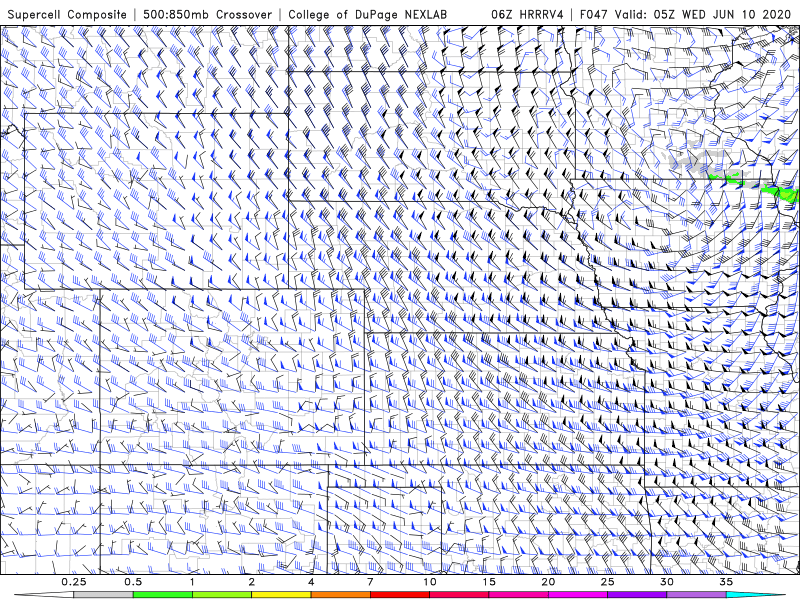Click the "0.5" legend value
This screenshot has width=800, height=600.
[x=133, y=582]
